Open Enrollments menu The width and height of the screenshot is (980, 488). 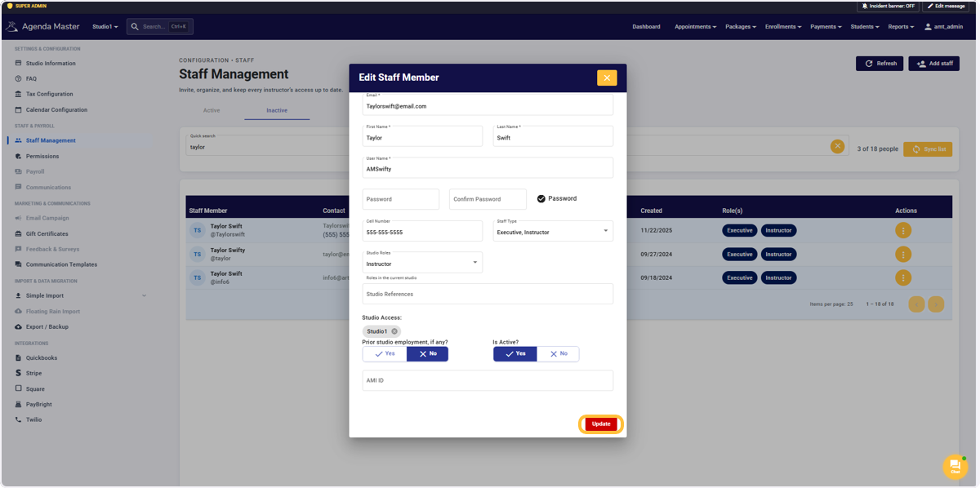tap(783, 27)
